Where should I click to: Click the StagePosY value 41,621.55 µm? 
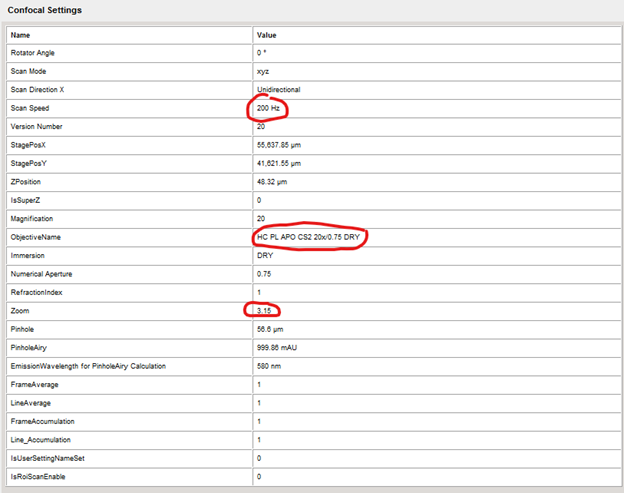point(286,163)
